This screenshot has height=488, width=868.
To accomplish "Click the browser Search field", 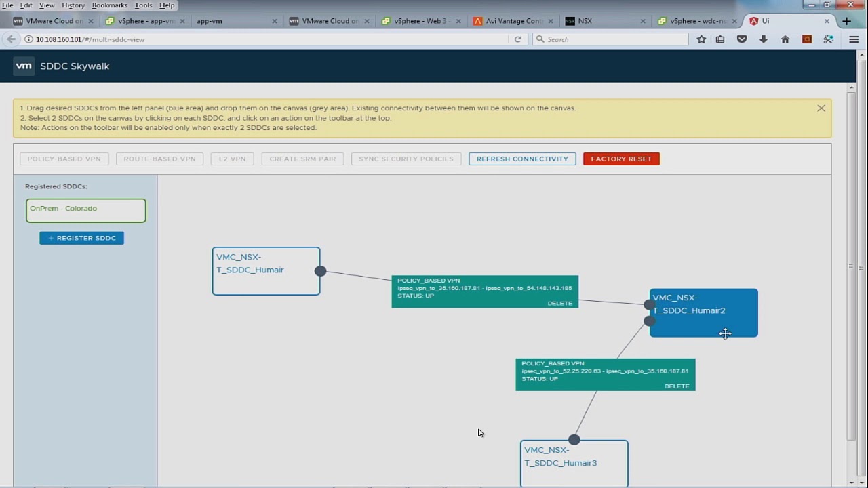I will (610, 39).
